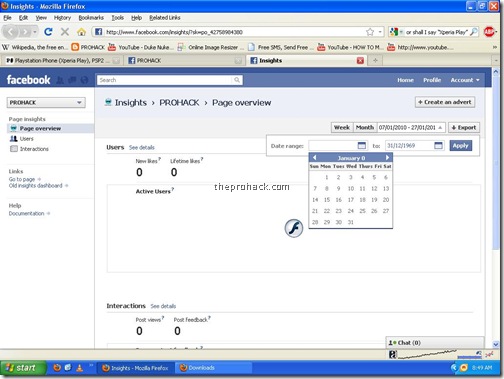Click Profile in the Facebook header
Viewport: 504px width, 379px height.
coord(432,80)
